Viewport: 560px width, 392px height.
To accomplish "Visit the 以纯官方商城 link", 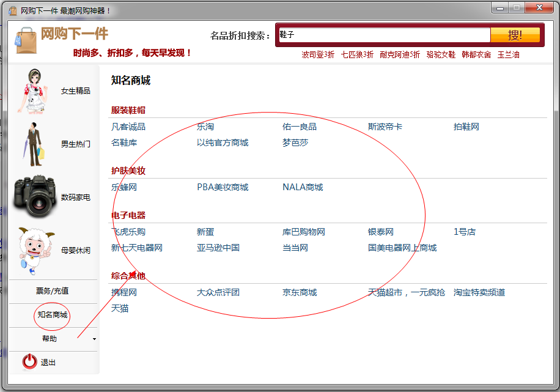I will (223, 143).
